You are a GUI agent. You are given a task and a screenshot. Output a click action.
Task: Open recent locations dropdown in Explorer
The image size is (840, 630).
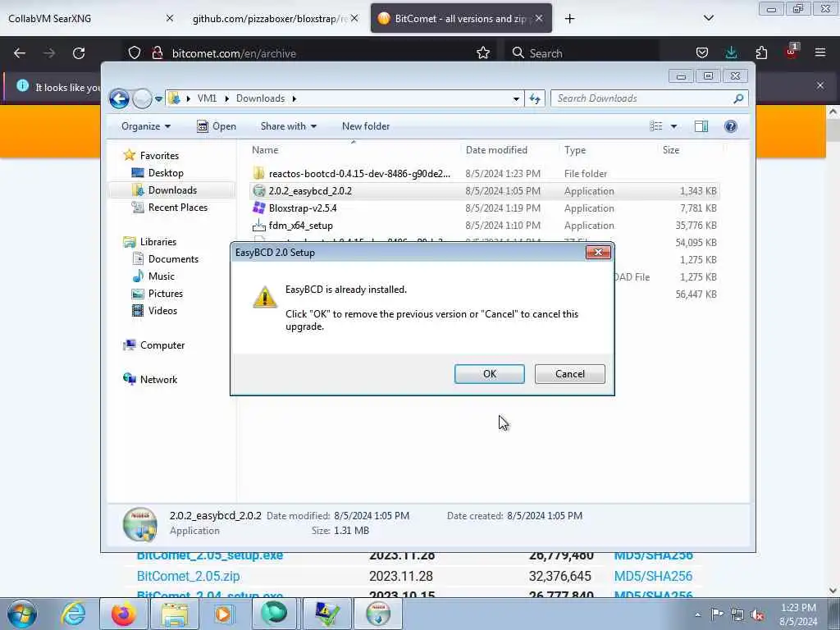[158, 98]
